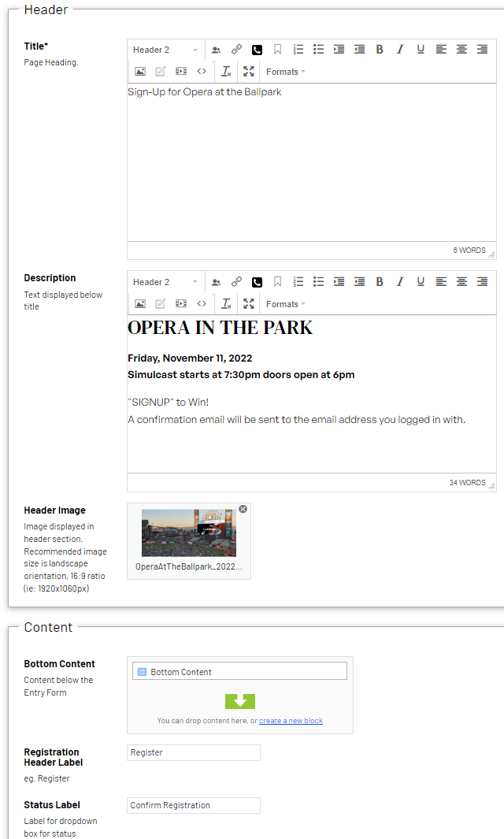Open the Header 2 style dropdown in Title editor
The image size is (504, 839).
pyautogui.click(x=165, y=50)
